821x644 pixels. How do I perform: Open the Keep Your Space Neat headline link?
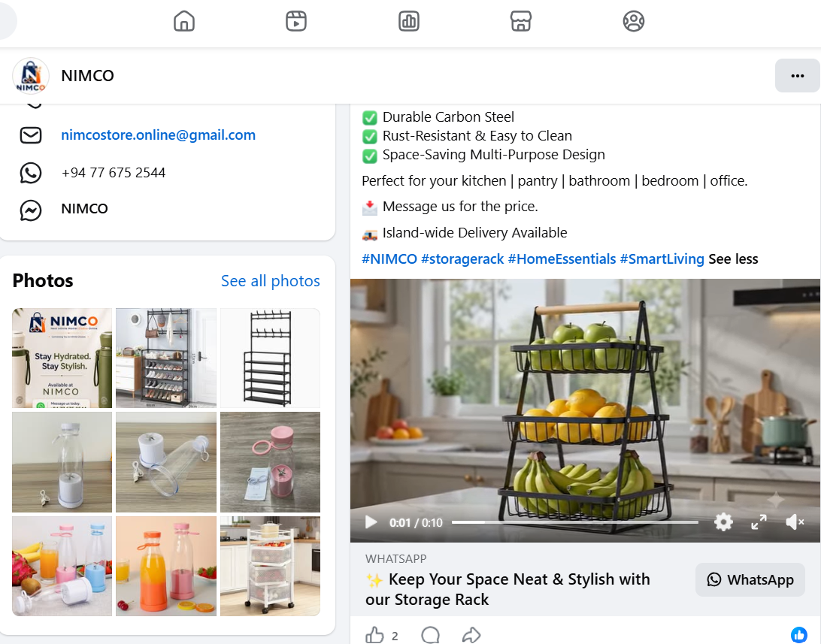tap(507, 590)
